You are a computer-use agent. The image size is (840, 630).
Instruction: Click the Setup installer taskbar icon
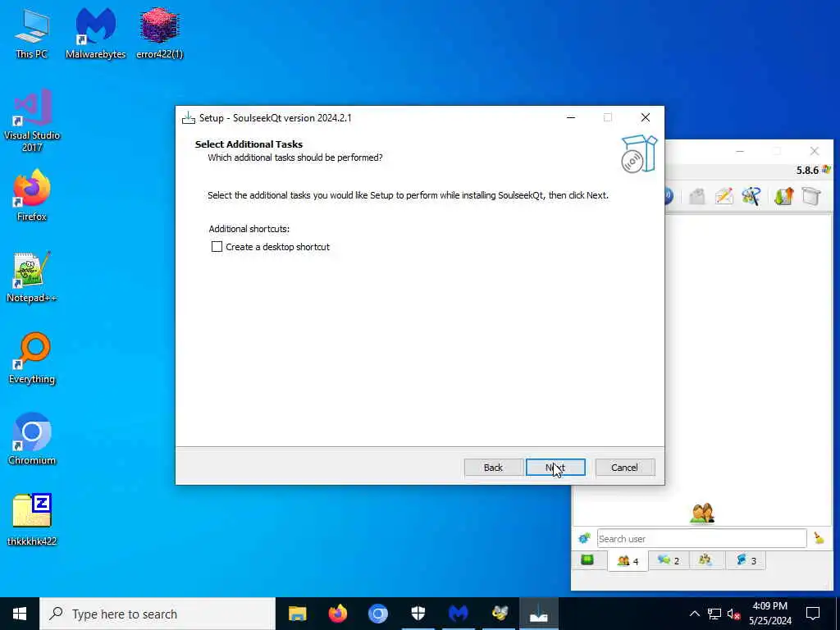539,614
